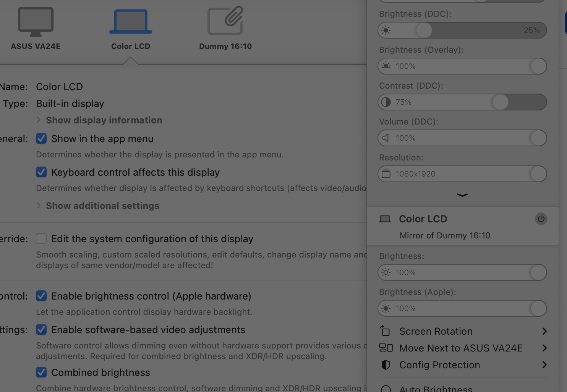Click the resolution icon next to 1080x1920
The width and height of the screenshot is (567, 392).
pyautogui.click(x=386, y=174)
